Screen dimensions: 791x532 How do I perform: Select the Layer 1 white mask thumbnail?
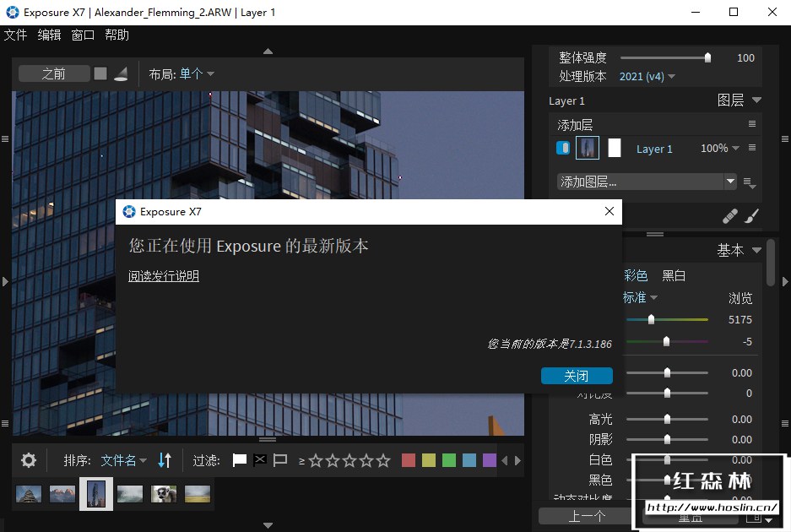click(614, 148)
